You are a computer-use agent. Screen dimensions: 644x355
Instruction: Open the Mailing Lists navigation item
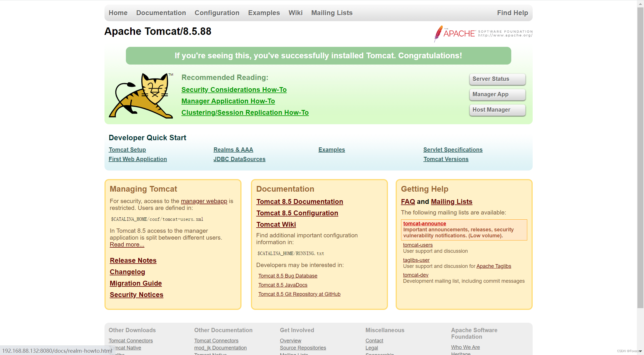[332, 13]
